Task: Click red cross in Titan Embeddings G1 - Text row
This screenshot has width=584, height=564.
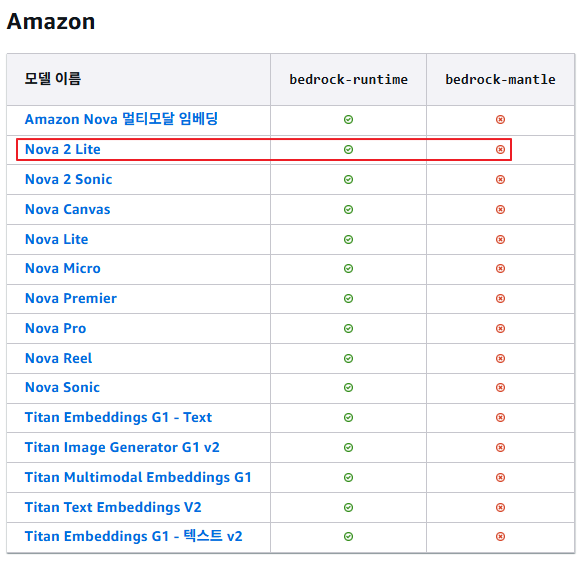Action: coord(500,417)
